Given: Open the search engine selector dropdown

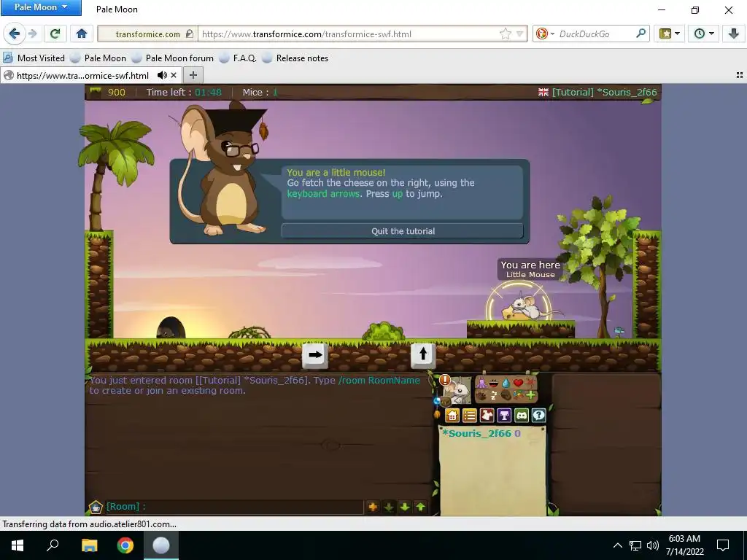Looking at the screenshot, I should point(546,34).
